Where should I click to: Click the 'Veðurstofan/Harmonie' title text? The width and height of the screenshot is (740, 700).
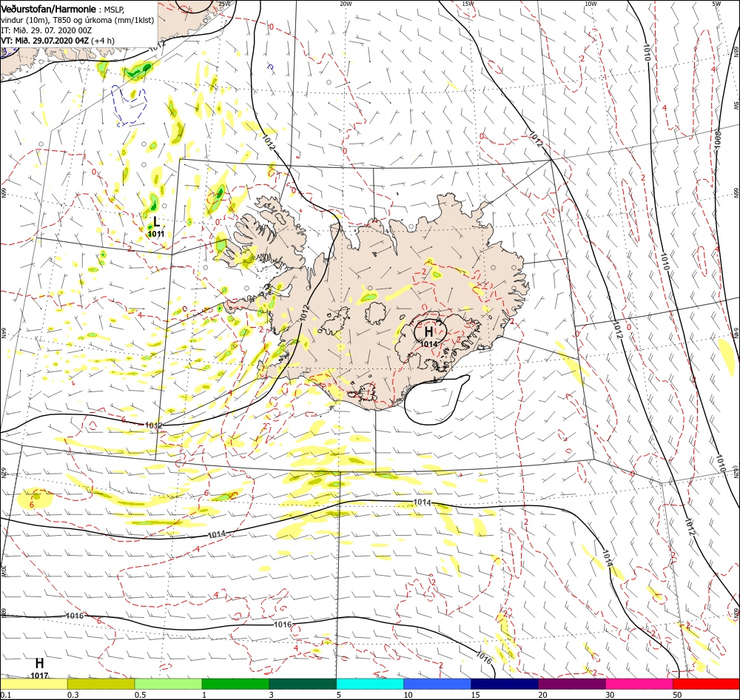(x=49, y=9)
